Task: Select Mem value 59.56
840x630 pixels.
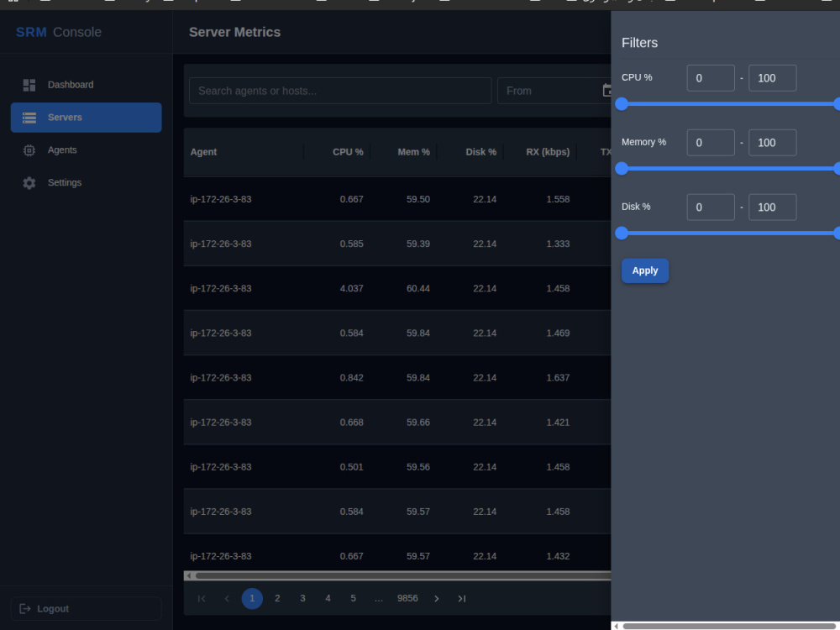Action: point(417,467)
